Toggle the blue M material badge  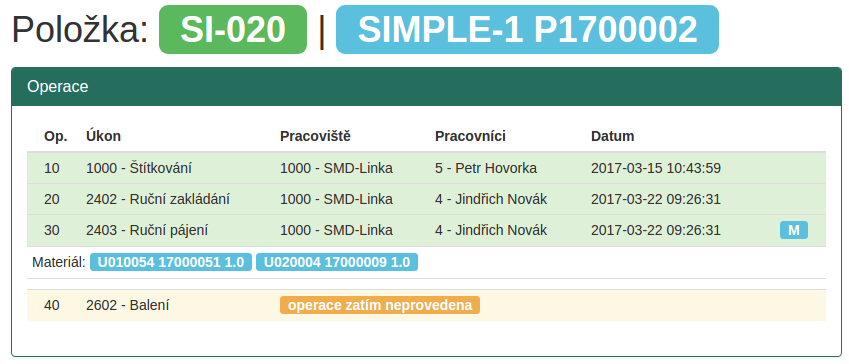click(x=794, y=230)
